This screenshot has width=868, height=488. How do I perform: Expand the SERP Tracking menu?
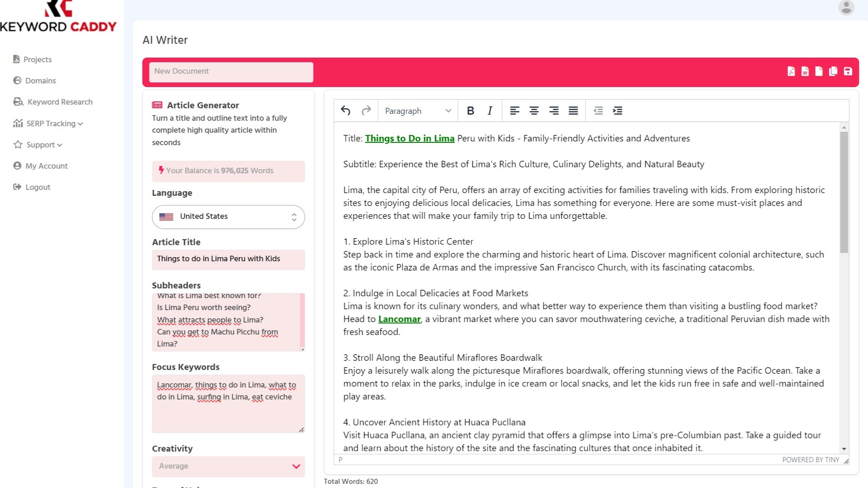[x=48, y=123]
